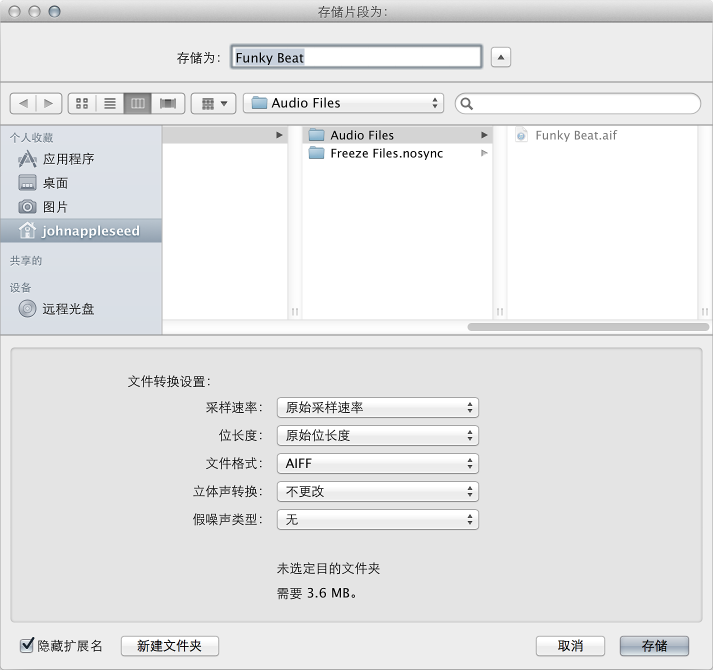Click the Funky Beat filename field
This screenshot has height=672, width=714.
point(356,57)
